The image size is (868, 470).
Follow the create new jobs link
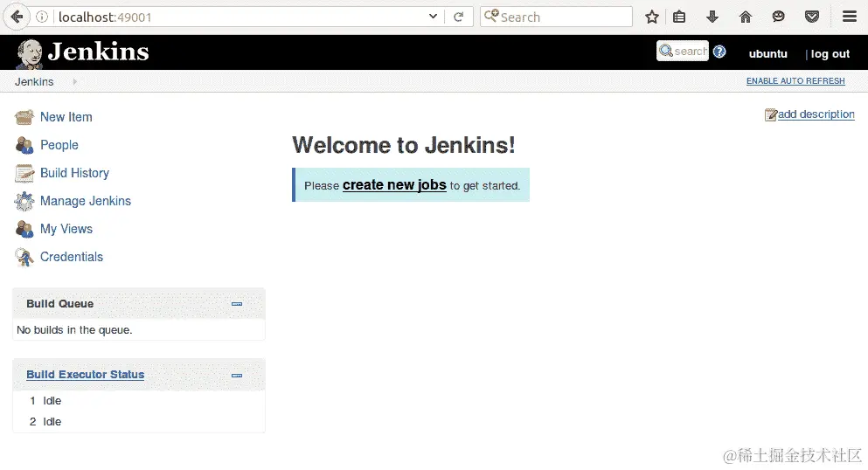point(394,184)
